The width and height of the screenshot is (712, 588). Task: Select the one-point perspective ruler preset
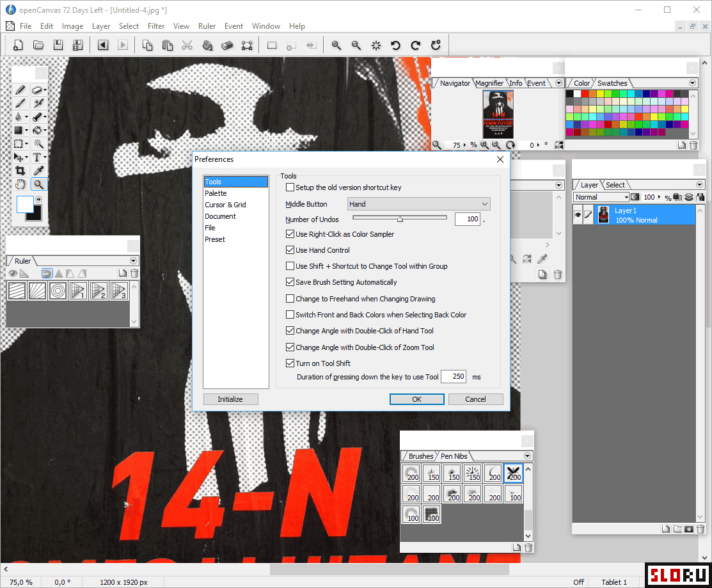[x=78, y=291]
